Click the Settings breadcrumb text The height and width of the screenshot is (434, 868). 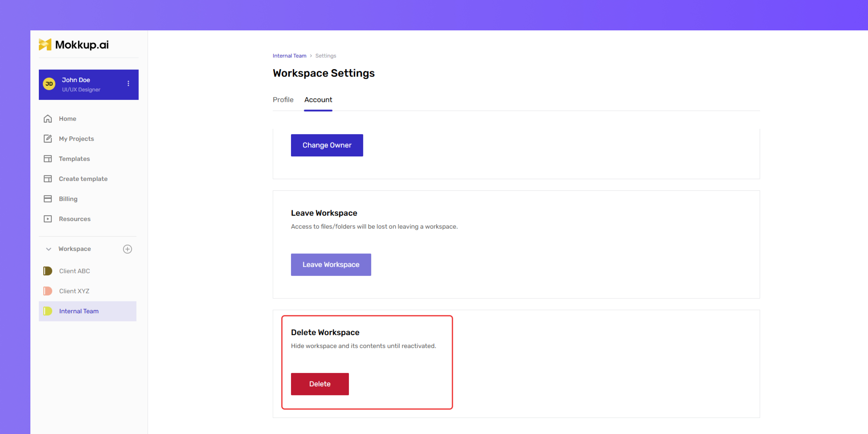[325, 56]
